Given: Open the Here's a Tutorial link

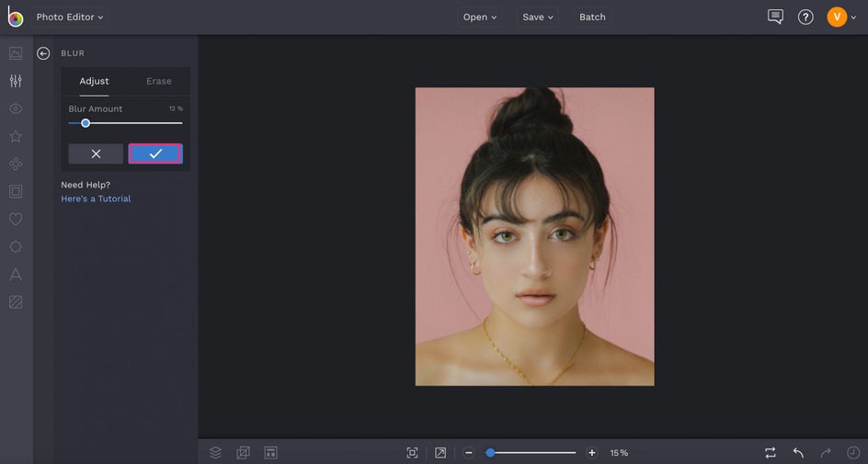Looking at the screenshot, I should pos(96,198).
